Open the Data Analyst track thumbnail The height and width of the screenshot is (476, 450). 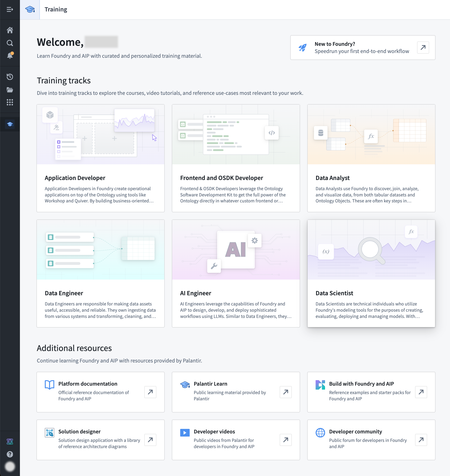tap(371, 134)
